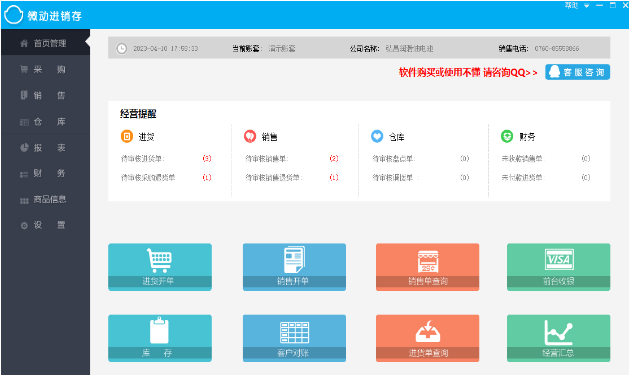629x375 pixels.
Task: Click the 客服咨询 QQ button
Action: pyautogui.click(x=577, y=72)
